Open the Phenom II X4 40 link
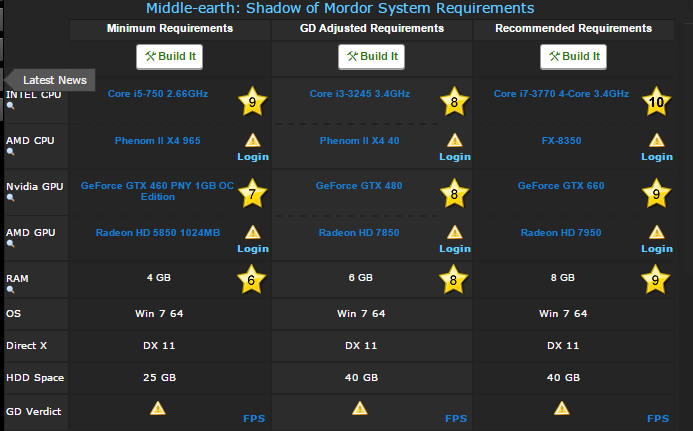This screenshot has width=693, height=431. coord(359,141)
